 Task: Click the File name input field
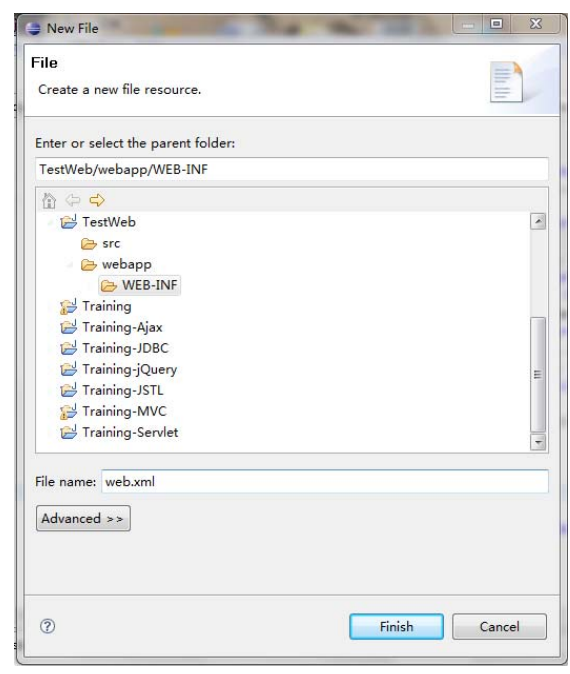pos(325,481)
